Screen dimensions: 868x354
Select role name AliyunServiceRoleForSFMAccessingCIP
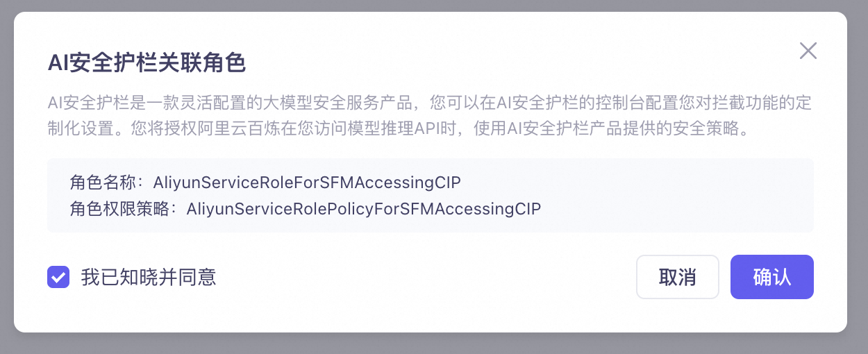pos(307,183)
